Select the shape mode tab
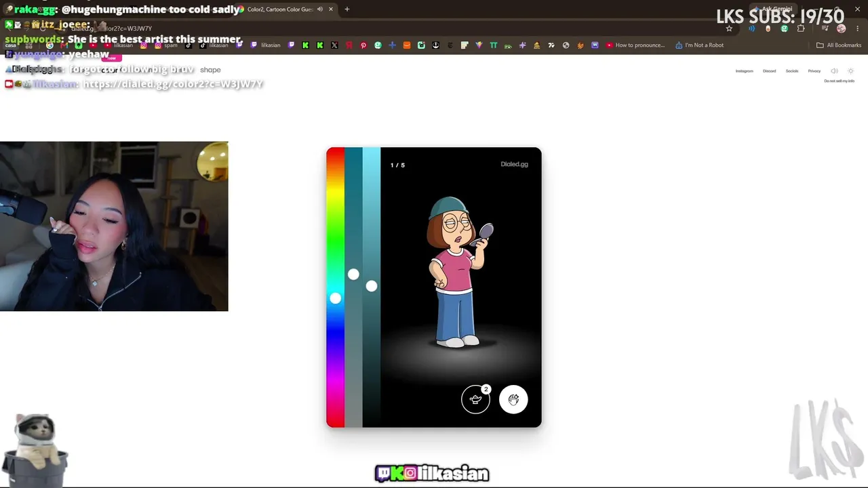 click(x=210, y=70)
